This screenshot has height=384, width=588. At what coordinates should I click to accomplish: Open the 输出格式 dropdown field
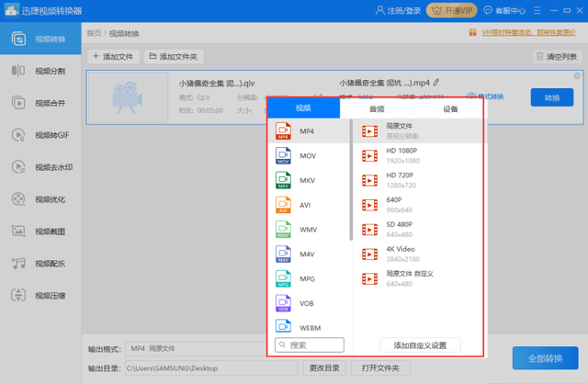[193, 349]
